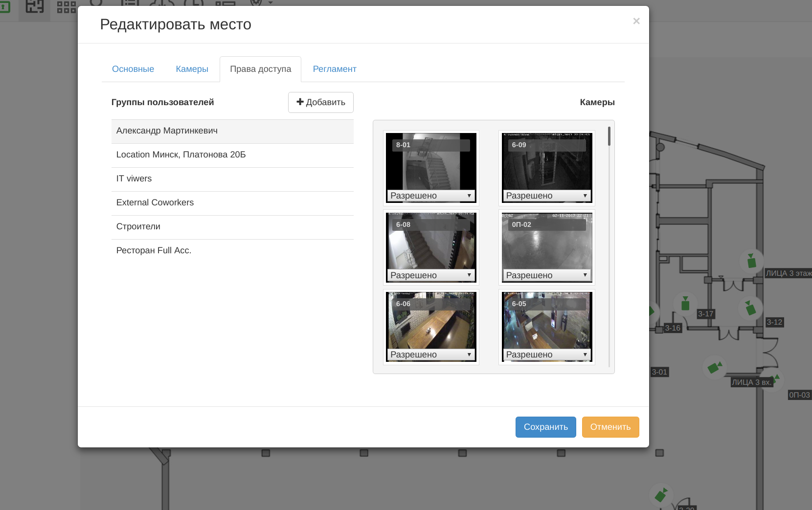Select the 3-16 camera label on map

(673, 328)
